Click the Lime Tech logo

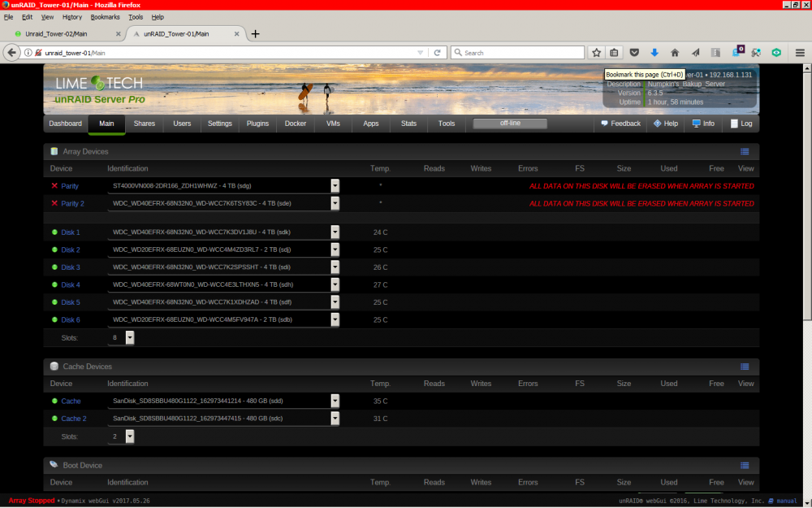click(99, 83)
